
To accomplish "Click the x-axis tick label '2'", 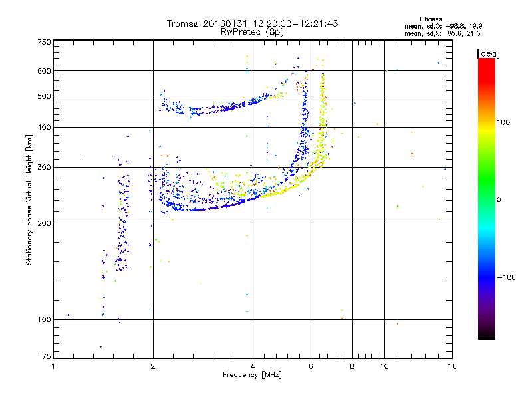I will pyautogui.click(x=153, y=366).
